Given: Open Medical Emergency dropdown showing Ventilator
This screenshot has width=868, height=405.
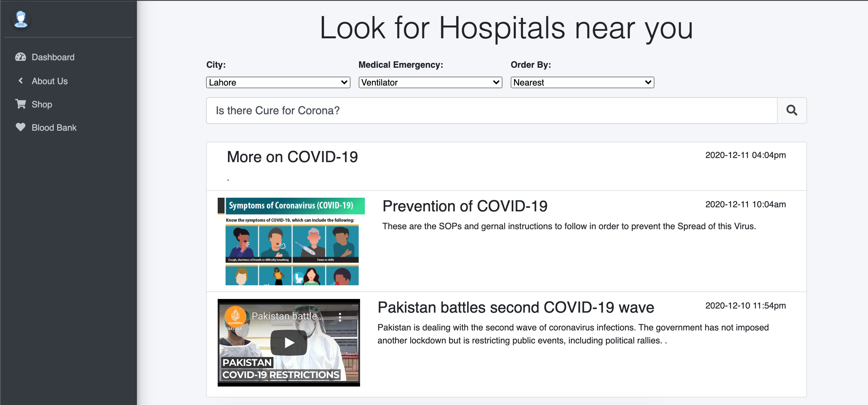Looking at the screenshot, I should tap(430, 82).
